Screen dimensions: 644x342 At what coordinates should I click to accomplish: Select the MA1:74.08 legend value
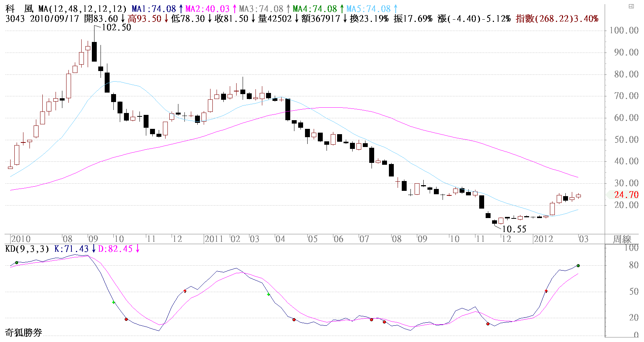click(154, 9)
